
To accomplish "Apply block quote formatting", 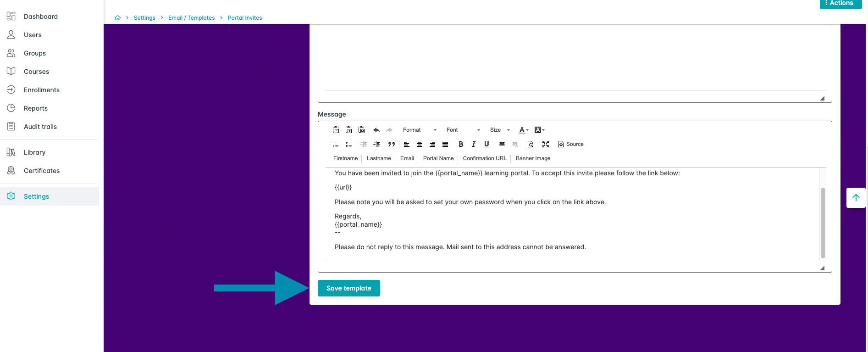I will (391, 144).
